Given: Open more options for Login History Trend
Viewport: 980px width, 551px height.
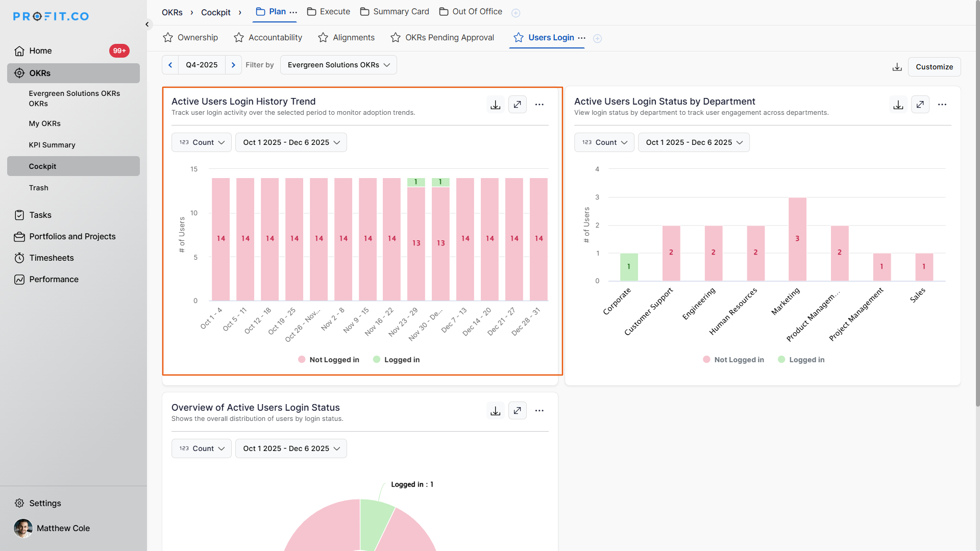Looking at the screenshot, I should pos(539,105).
